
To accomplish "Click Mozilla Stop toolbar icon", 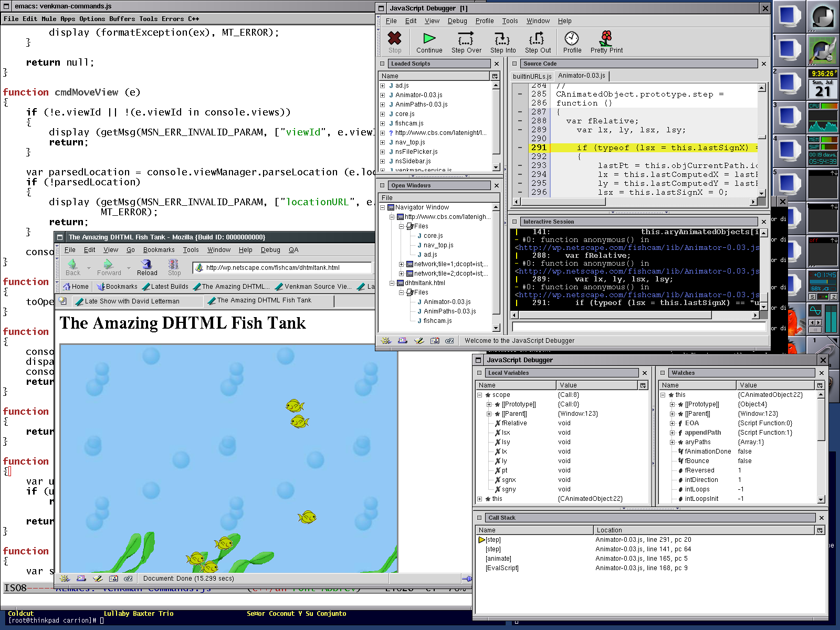I will [174, 264].
